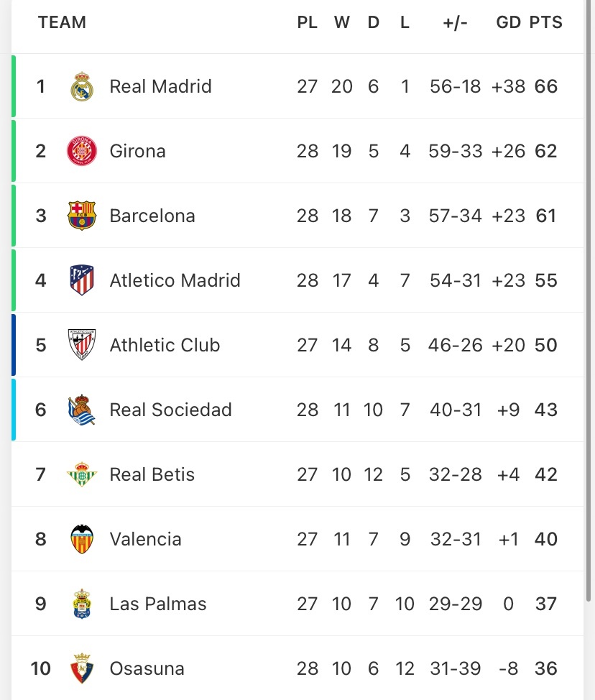This screenshot has width=595, height=700.
Task: Click the Real Madrid club crest
Action: (81, 87)
